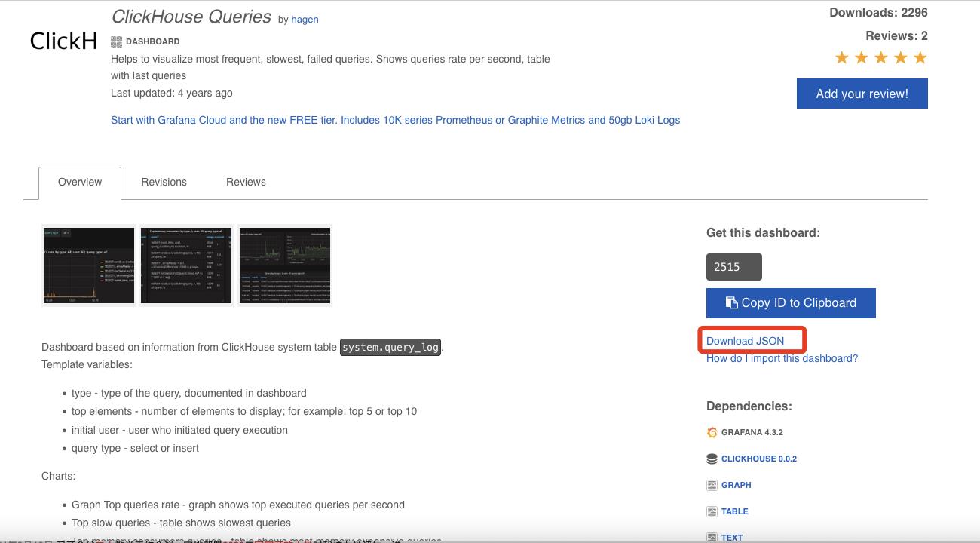
Task: Open TABLE dependency link
Action: (735, 511)
